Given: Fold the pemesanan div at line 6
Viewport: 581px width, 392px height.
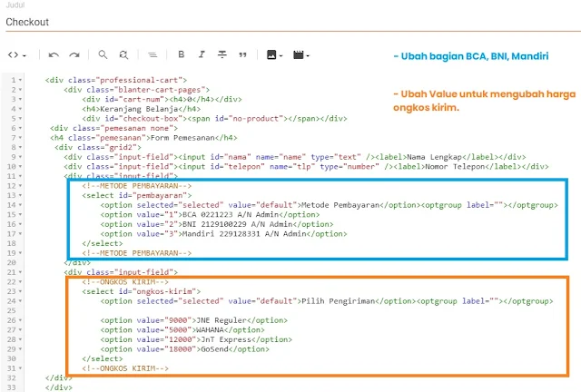Looking at the screenshot, I should click(20, 128).
